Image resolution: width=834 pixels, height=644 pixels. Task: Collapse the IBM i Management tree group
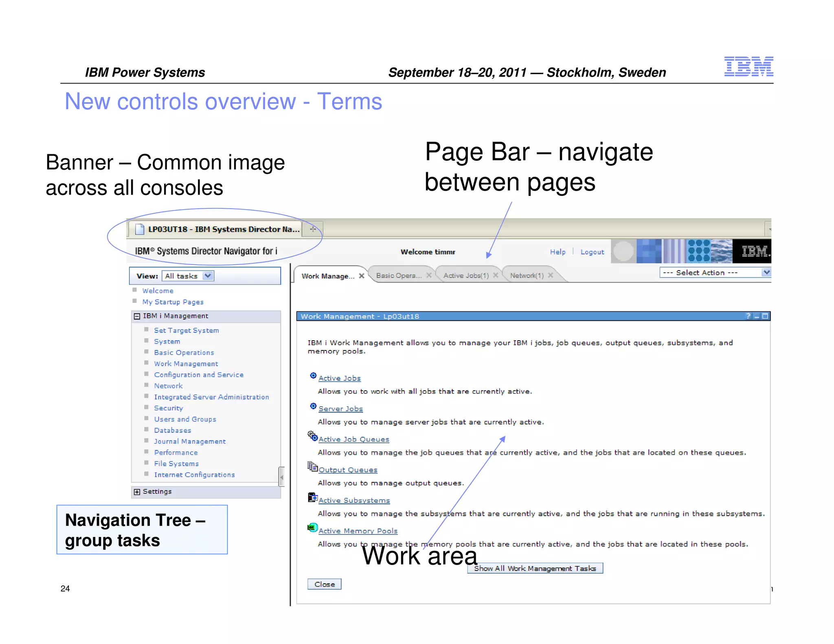coord(137,316)
